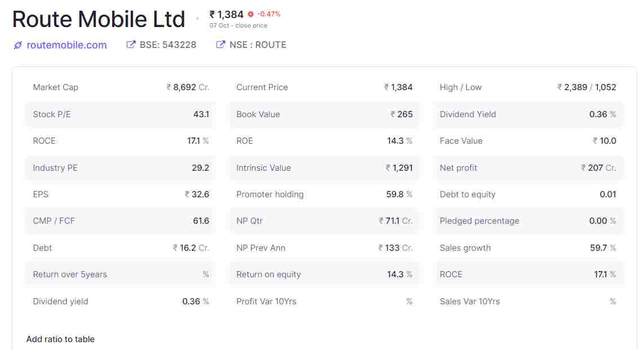Image resolution: width=644 pixels, height=350 pixels.
Task: Click the 07 Oct close price text
Action: click(239, 25)
